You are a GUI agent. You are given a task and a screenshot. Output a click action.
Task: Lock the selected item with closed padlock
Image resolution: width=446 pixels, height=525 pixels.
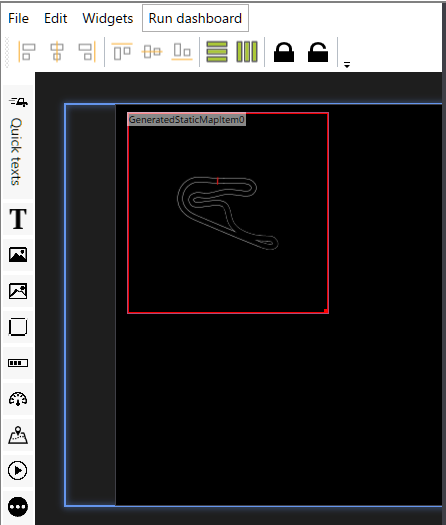point(284,52)
